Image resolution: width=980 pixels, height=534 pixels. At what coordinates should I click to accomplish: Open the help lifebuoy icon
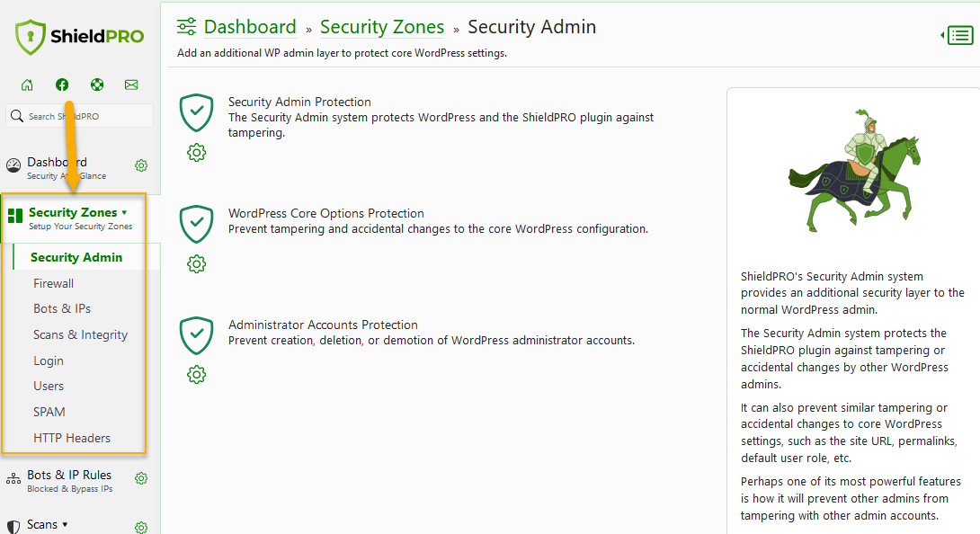pos(97,85)
